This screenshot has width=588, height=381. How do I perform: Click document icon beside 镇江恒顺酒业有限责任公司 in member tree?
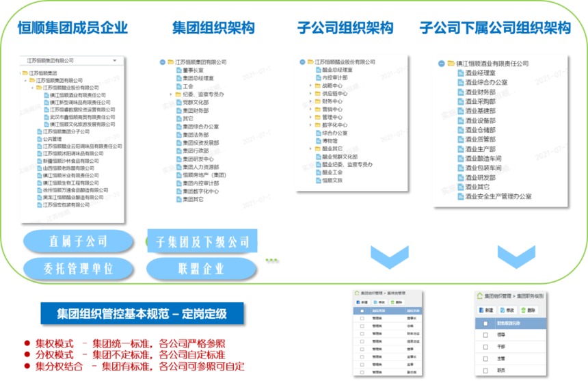tap(46, 95)
